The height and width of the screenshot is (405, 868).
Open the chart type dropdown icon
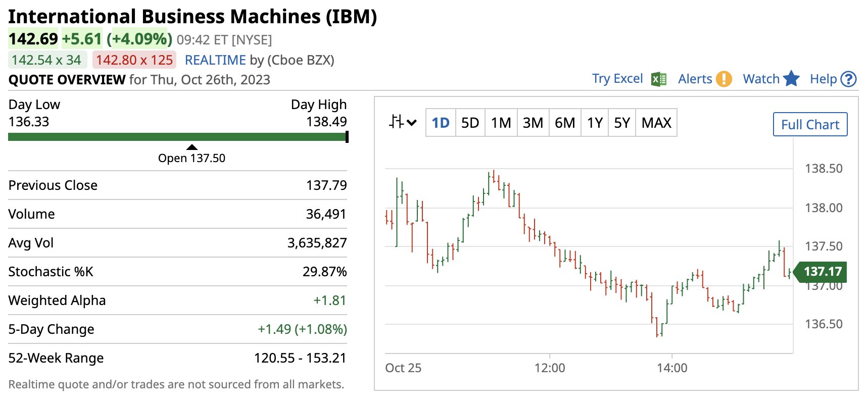click(403, 122)
